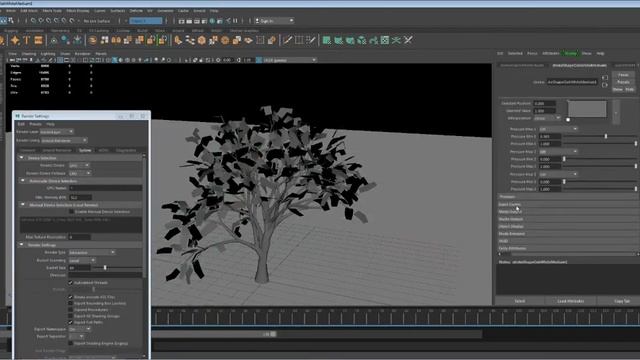Expand the Input Curves section
The height and width of the screenshot is (360, 640).
[x=567, y=204]
